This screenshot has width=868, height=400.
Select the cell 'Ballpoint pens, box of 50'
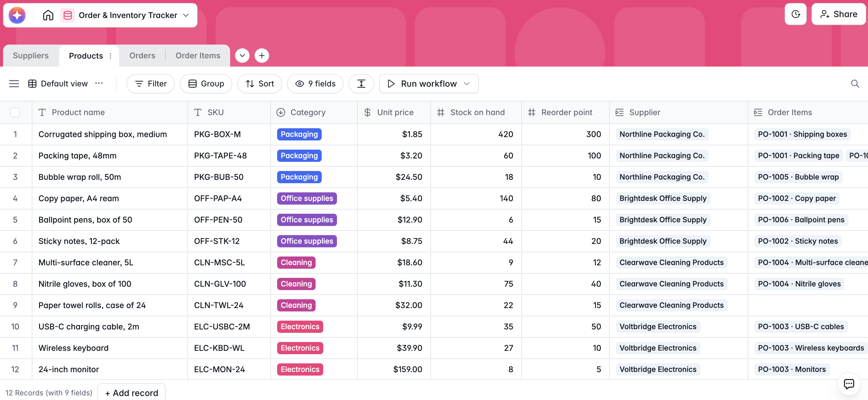(110, 220)
